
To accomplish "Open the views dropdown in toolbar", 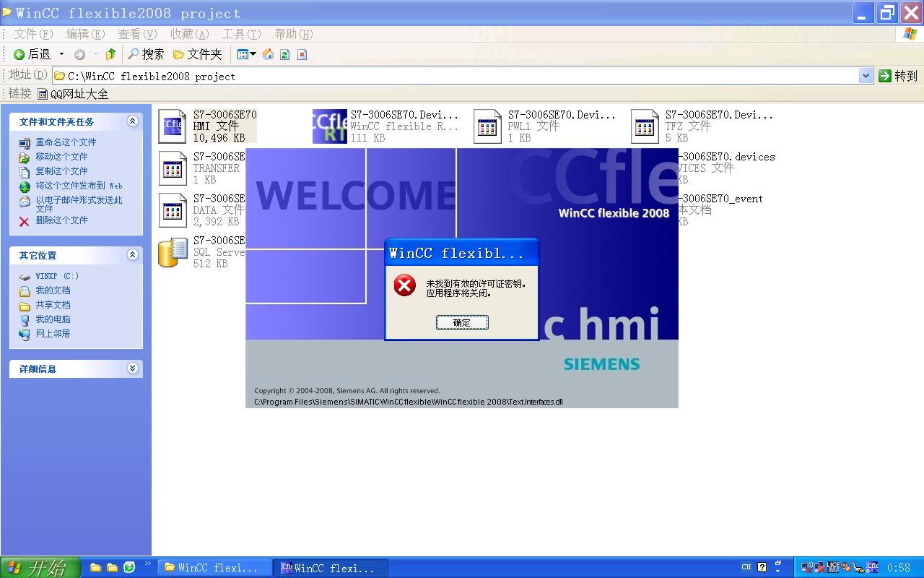I will click(x=246, y=54).
